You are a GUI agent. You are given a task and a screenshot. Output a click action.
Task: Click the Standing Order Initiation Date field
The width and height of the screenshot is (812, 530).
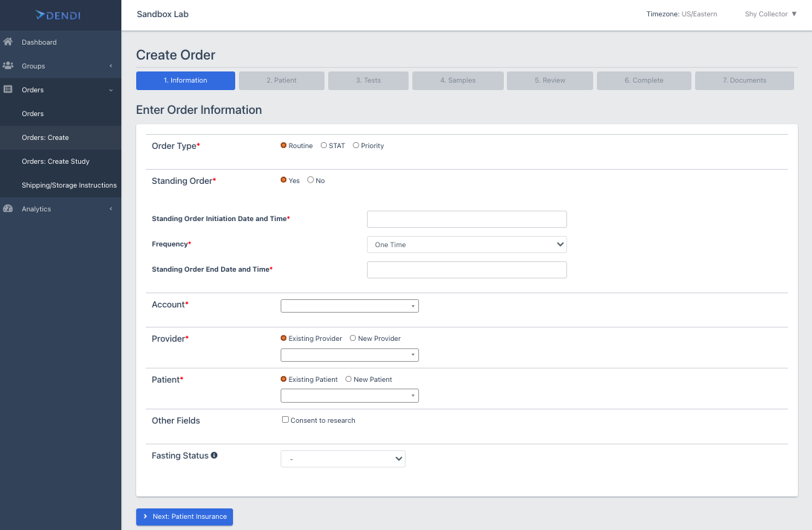[467, 219]
